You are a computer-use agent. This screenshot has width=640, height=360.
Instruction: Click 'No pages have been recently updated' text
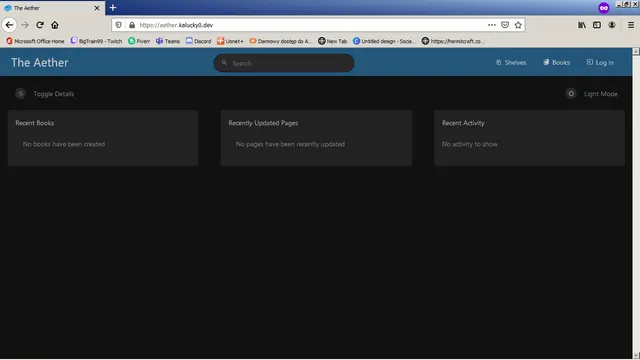click(x=290, y=144)
